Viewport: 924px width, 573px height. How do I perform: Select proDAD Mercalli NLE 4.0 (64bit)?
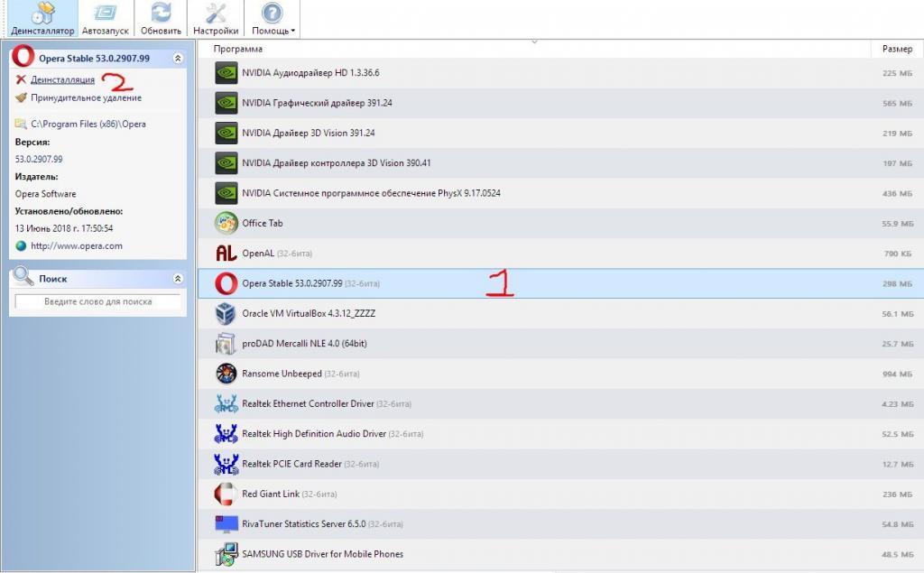coord(560,344)
